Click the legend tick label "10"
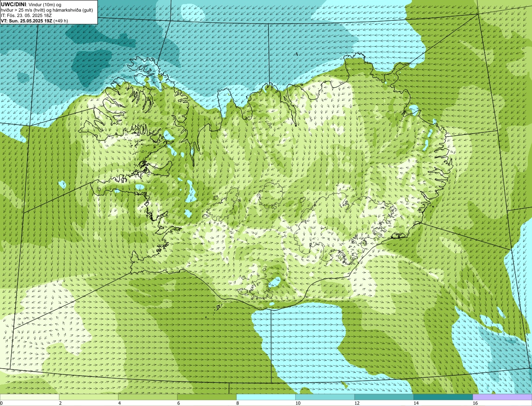532x406 pixels. point(298,403)
